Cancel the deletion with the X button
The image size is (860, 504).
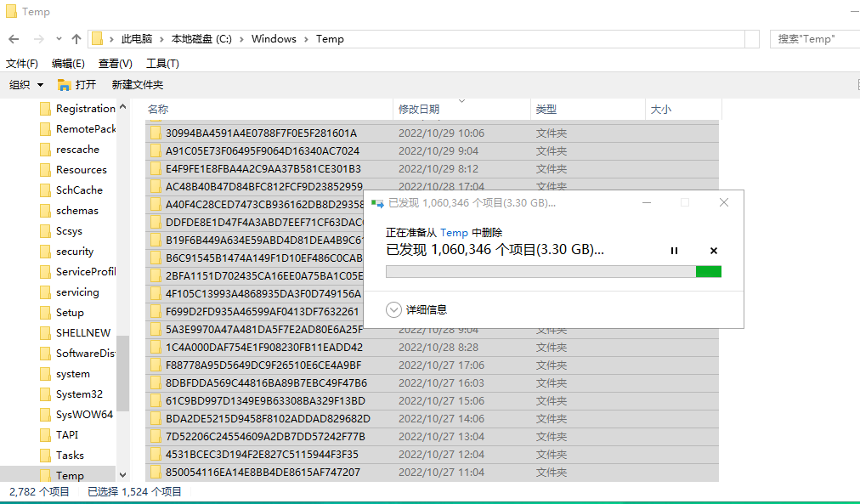point(713,251)
